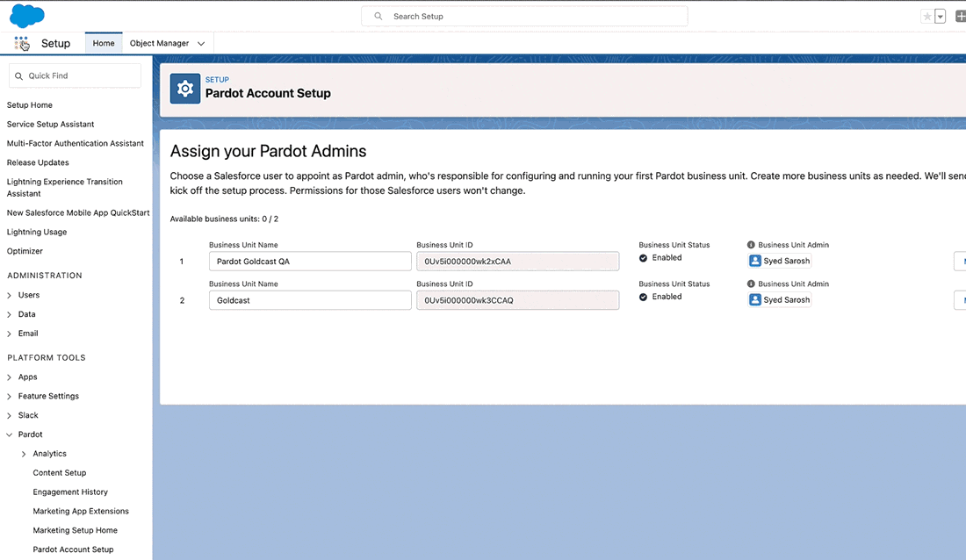
Task: Open Multi-Factor Authentication Assistant
Action: [76, 143]
